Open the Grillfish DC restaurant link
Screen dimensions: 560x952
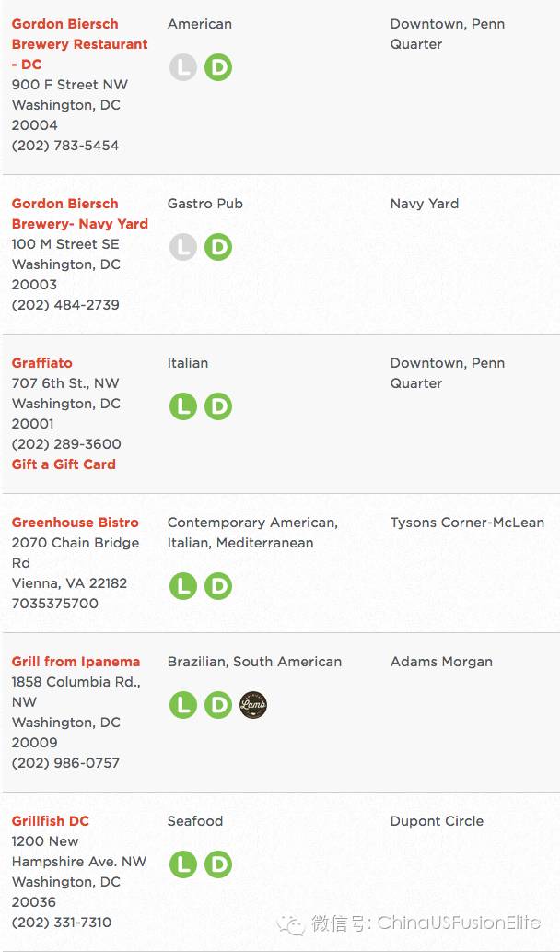coord(51,821)
